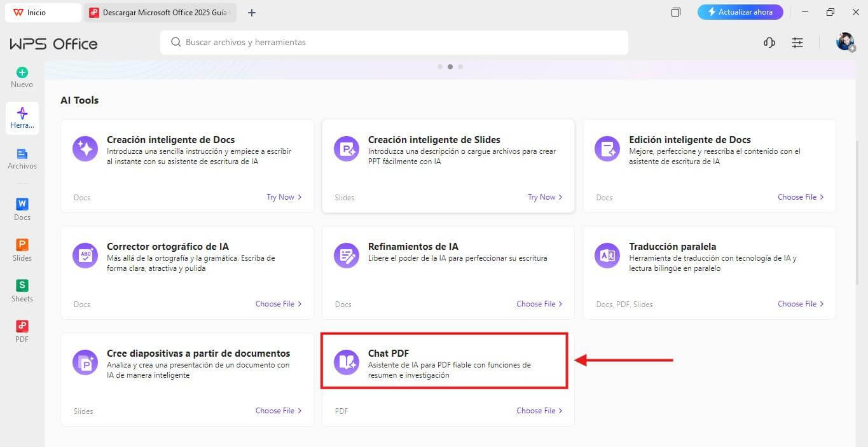This screenshot has height=447, width=868.
Task: Select the first carousel page dot
Action: (440, 67)
